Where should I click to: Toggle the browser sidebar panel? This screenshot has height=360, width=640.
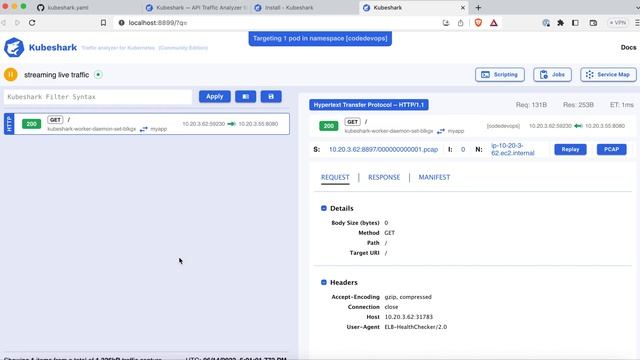click(575, 23)
